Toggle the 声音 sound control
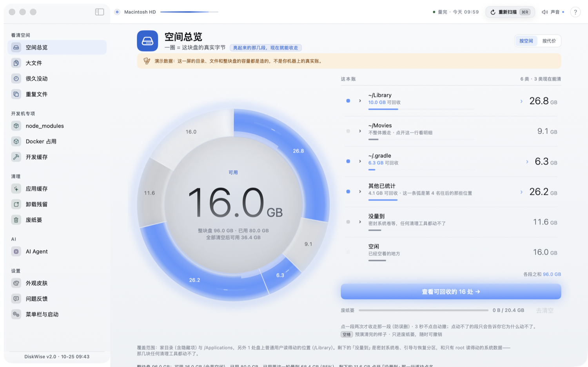This screenshot has height=367, width=588. (x=553, y=12)
